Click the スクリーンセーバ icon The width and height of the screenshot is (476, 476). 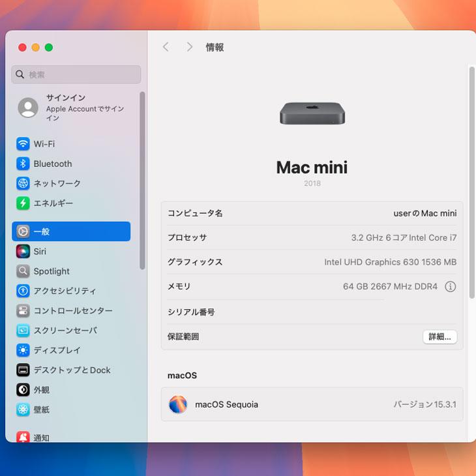(x=23, y=331)
